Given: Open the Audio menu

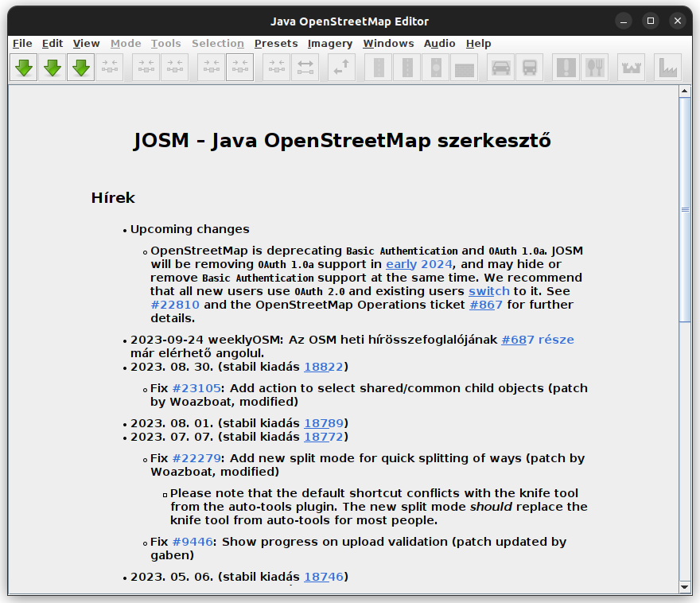Looking at the screenshot, I should coord(439,43).
